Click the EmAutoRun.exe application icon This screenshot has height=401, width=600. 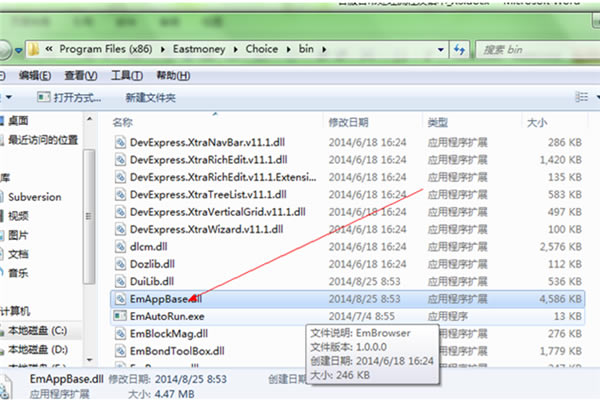[120, 316]
